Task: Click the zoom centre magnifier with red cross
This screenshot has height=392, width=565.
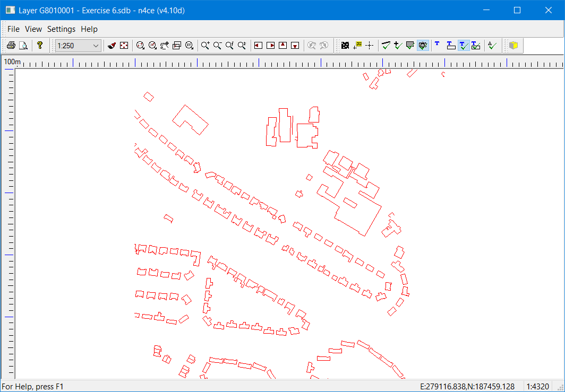Action: coord(152,46)
